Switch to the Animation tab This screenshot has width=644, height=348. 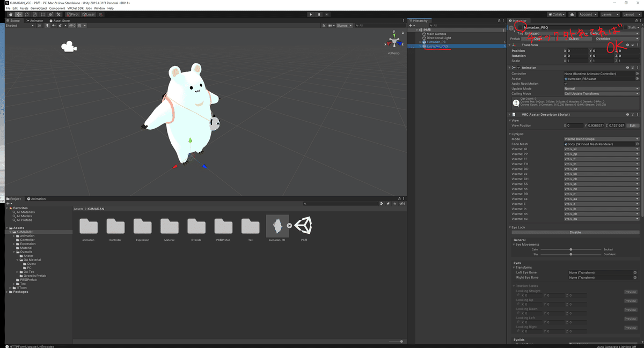(36, 199)
